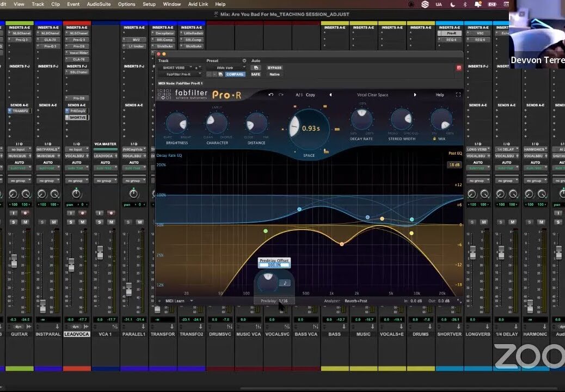
Task: Select the LEADVOCA track name
Action: 76,334
